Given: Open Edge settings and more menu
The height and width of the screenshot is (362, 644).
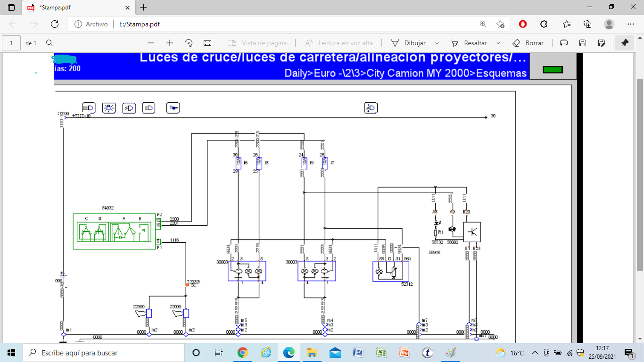Looking at the screenshot, I should 631,24.
